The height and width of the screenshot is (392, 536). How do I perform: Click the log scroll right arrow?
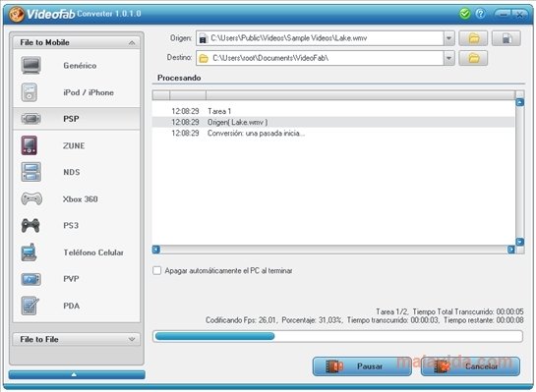pos(511,250)
